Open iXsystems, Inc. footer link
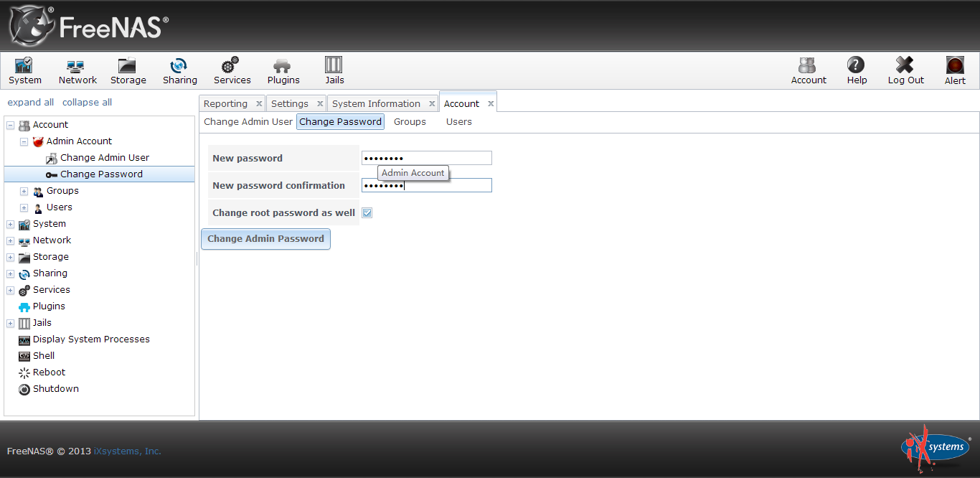 [x=128, y=451]
